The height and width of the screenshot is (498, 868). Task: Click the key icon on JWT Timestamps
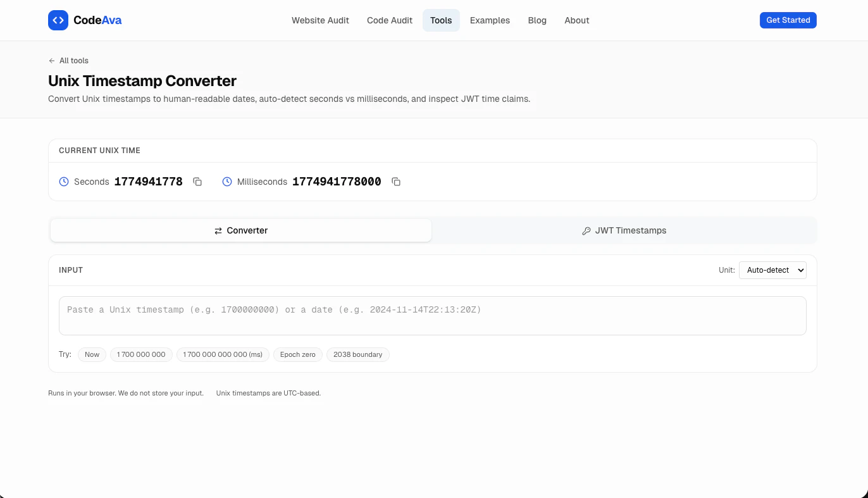[586, 230]
